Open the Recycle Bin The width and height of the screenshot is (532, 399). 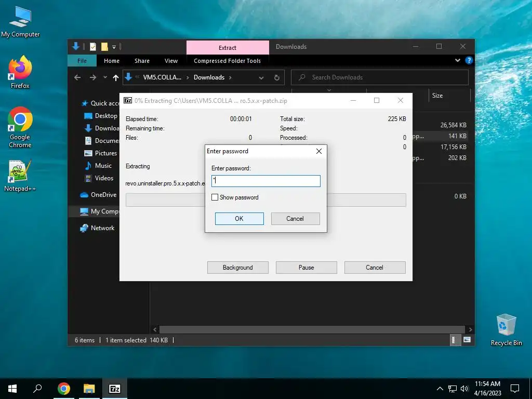pyautogui.click(x=506, y=330)
